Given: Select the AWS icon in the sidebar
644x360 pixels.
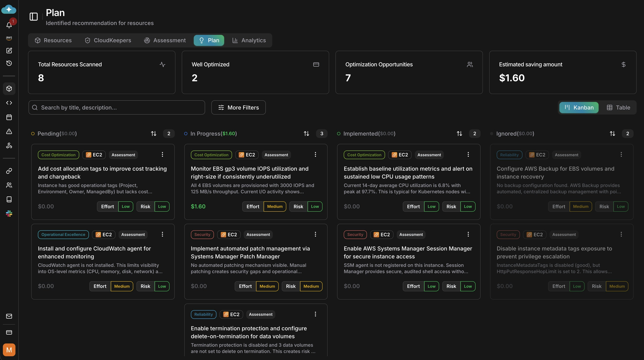Looking at the screenshot, I should pyautogui.click(x=9, y=38).
